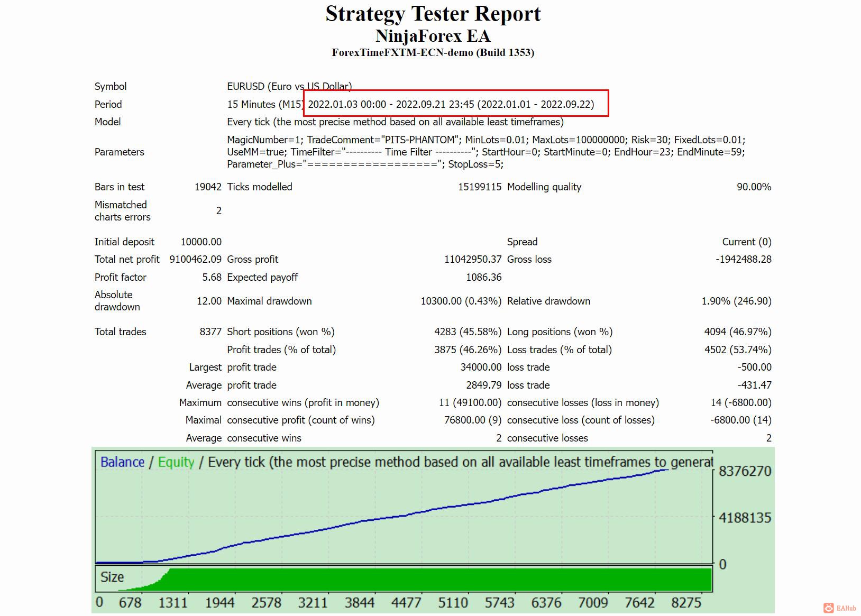Viewport: 861px width, 616px height.
Task: Click the "Bars in test" label
Action: click(120, 187)
